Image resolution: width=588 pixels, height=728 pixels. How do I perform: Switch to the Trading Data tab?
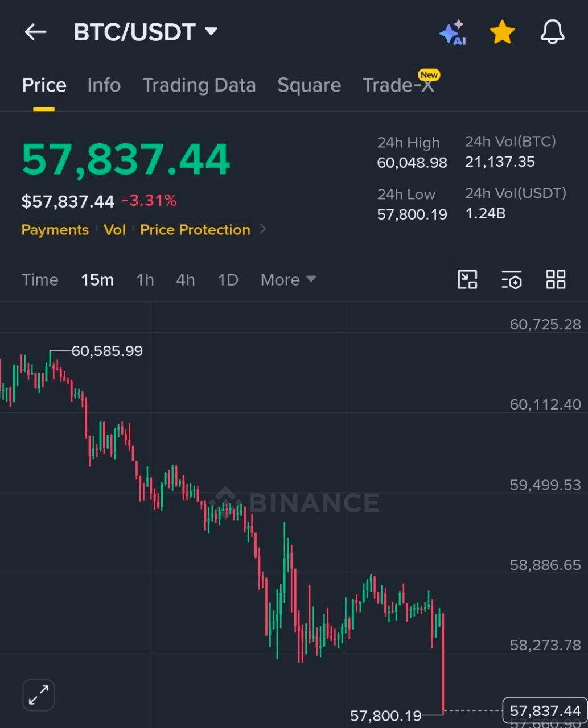click(199, 85)
